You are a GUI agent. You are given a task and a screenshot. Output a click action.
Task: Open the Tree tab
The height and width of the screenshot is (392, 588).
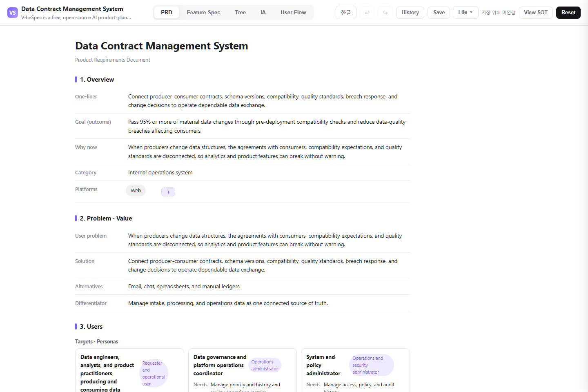(x=241, y=13)
